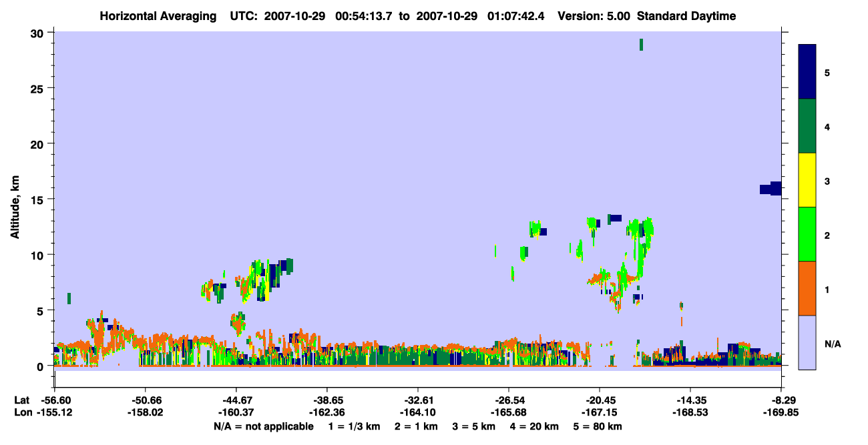Click the lavender N/A colorbar segment
The height and width of the screenshot is (445, 868).
pos(807,342)
